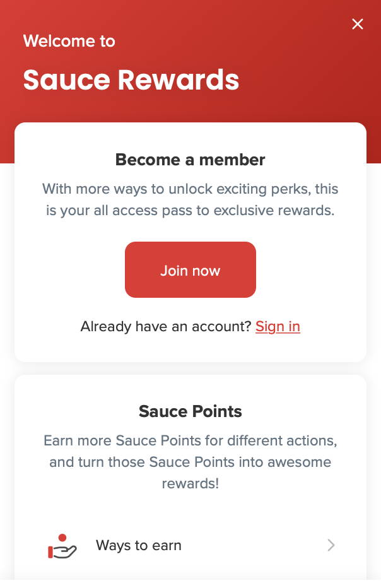Image resolution: width=381 pixels, height=588 pixels.
Task: Click the 'all access pass to exclusive rewards' line
Action: pyautogui.click(x=190, y=211)
